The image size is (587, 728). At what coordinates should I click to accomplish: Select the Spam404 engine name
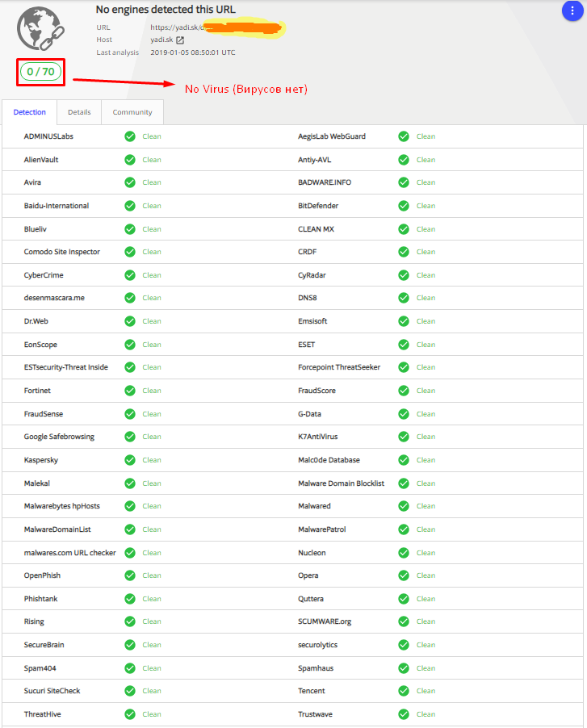tap(40, 668)
